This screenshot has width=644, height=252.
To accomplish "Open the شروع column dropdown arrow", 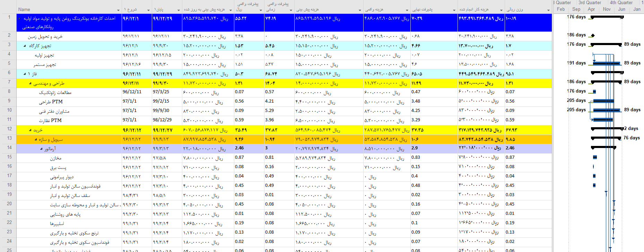I will [149, 10].
